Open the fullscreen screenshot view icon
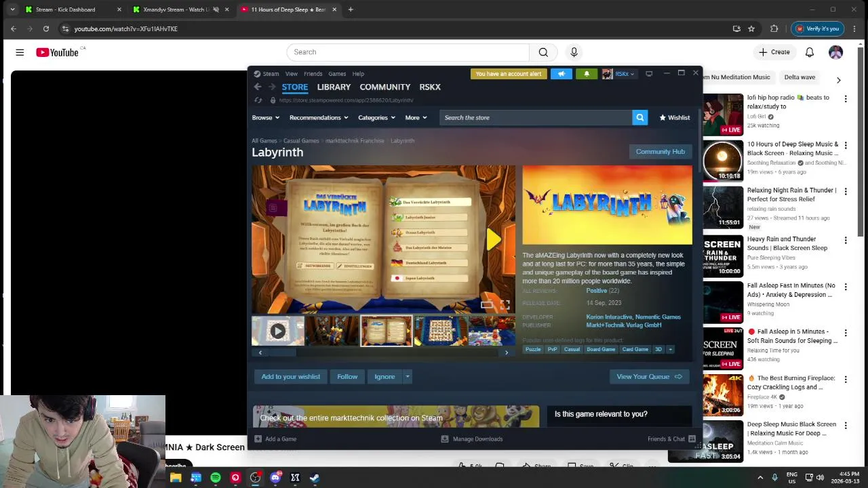The height and width of the screenshot is (488, 868). (x=505, y=305)
